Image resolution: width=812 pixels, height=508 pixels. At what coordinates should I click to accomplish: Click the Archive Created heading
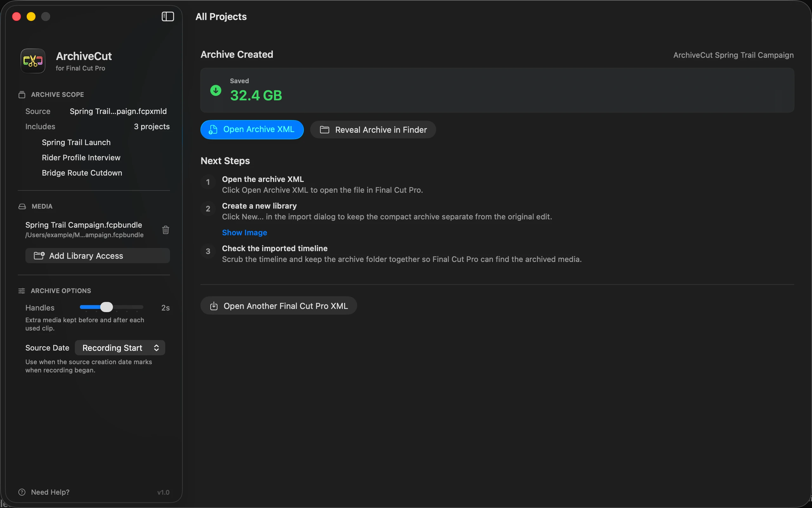coord(237,54)
